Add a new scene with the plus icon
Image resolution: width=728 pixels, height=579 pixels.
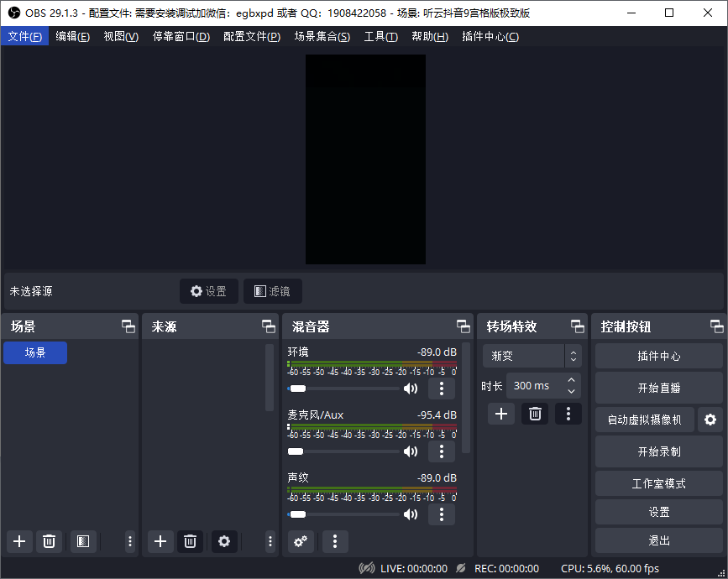19,541
